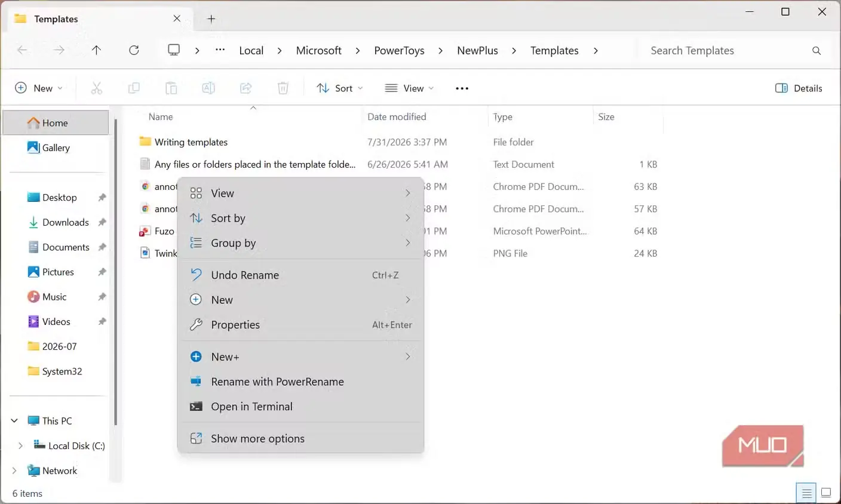Navigate to the NewPlus breadcrumb
This screenshot has height=504, width=841.
477,51
